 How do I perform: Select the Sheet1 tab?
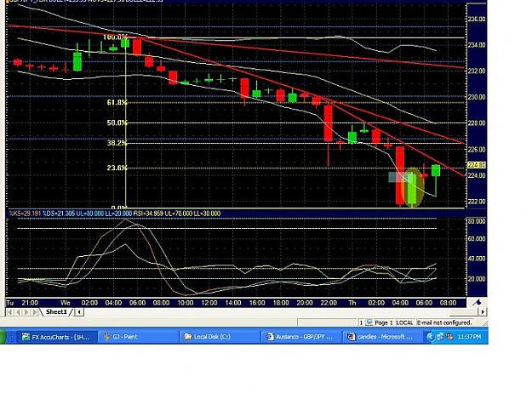[x=56, y=312]
